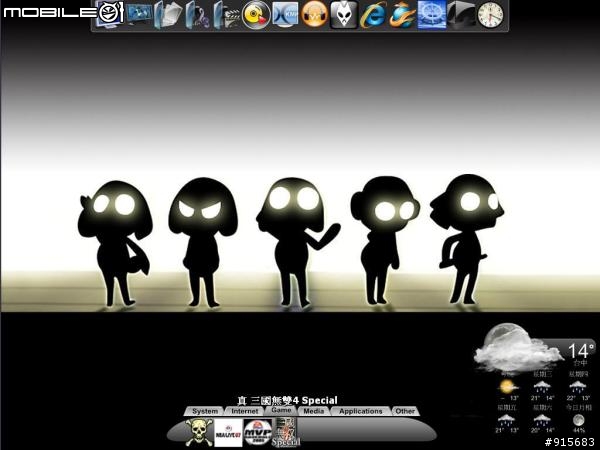The width and height of the screenshot is (600, 450).
Task: Open the music folder icon in dock
Action: pos(197,15)
